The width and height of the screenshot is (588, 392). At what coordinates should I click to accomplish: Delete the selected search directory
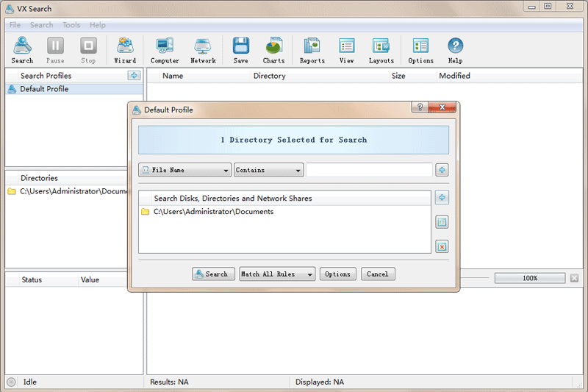click(442, 246)
